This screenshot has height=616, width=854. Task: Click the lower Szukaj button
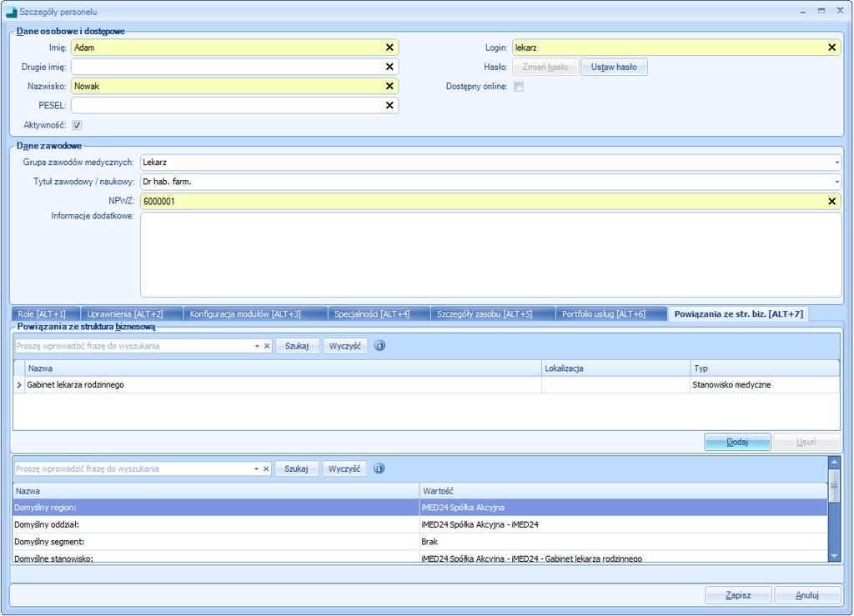coord(296,468)
